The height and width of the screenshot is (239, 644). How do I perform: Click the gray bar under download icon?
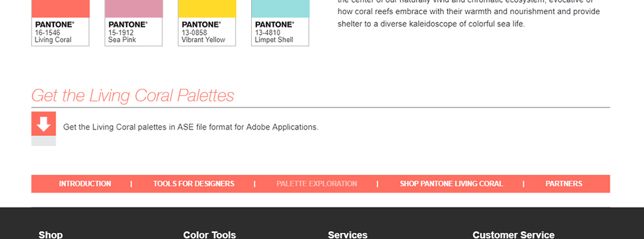point(44,141)
